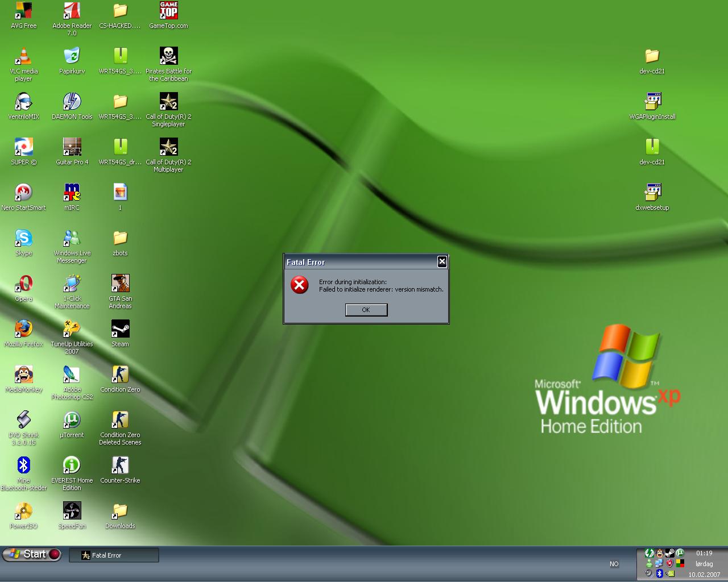Select Guitar Pro 4 icon

[72, 152]
